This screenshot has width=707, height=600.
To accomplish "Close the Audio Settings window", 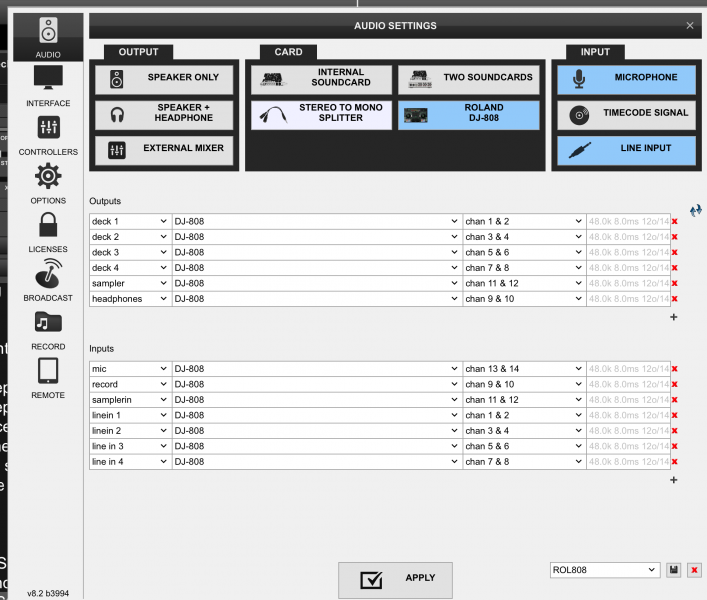I will [690, 26].
